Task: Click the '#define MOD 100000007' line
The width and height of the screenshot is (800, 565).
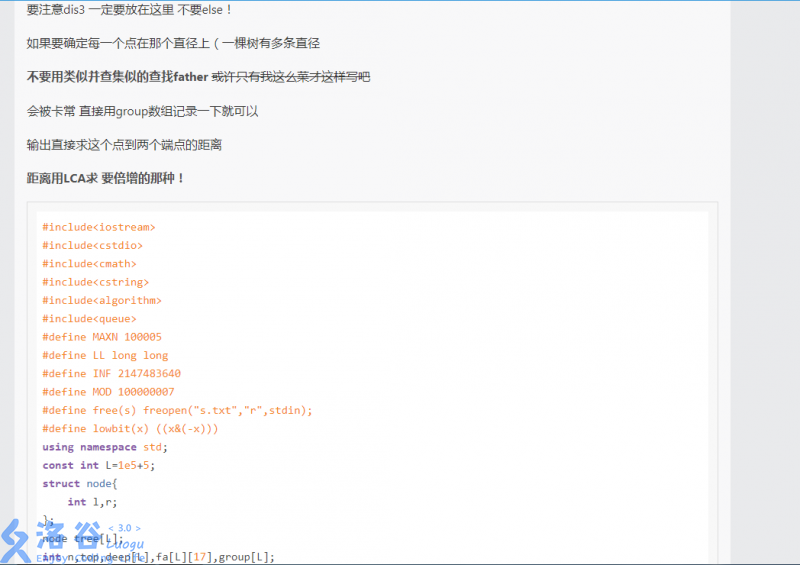Action: point(108,392)
